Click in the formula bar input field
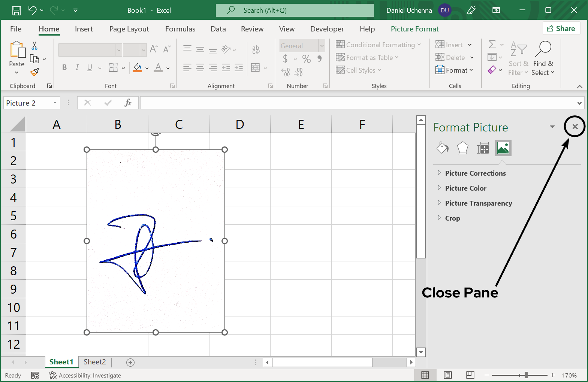Screen dimensions: 588x382 pos(356,103)
